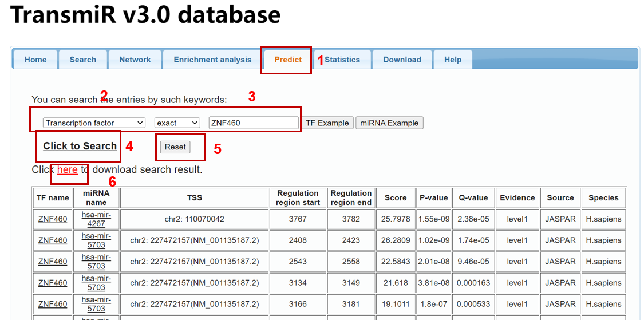Select the P-value 1.8e-07
The width and height of the screenshot is (644, 320).
(x=433, y=305)
